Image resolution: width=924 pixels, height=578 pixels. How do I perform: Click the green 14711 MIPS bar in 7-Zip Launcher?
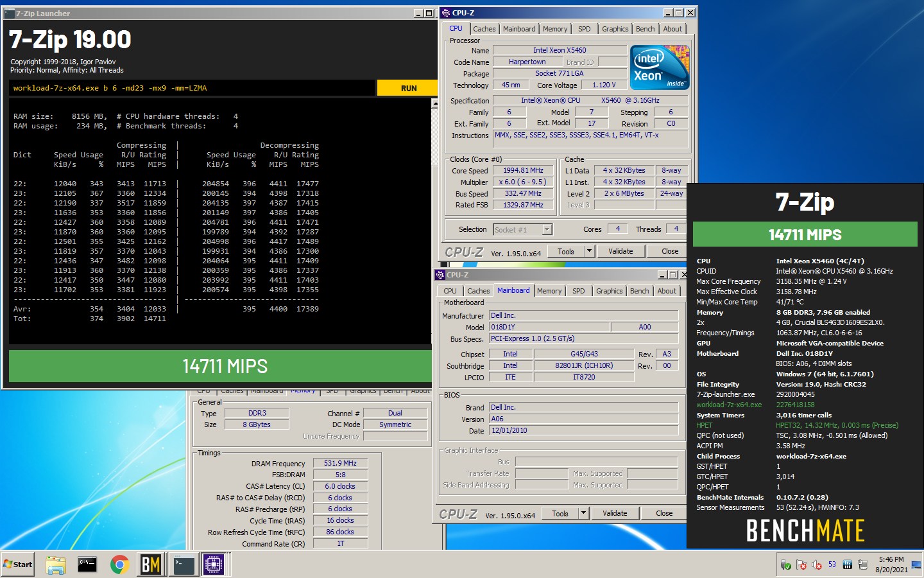220,366
